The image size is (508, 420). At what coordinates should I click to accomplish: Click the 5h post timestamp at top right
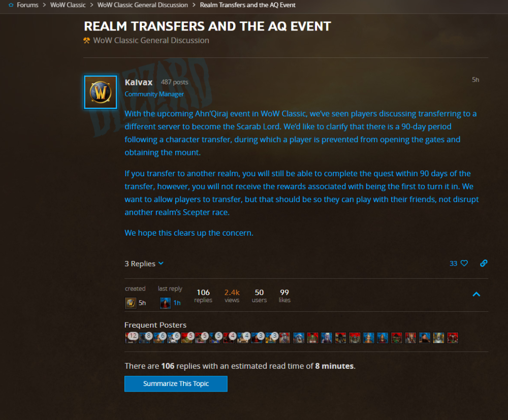pyautogui.click(x=475, y=80)
